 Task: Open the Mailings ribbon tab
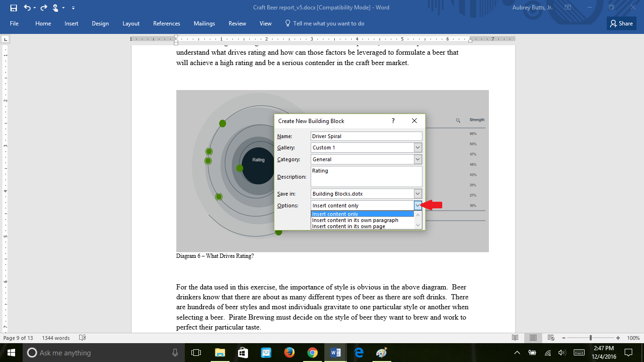[204, 24]
